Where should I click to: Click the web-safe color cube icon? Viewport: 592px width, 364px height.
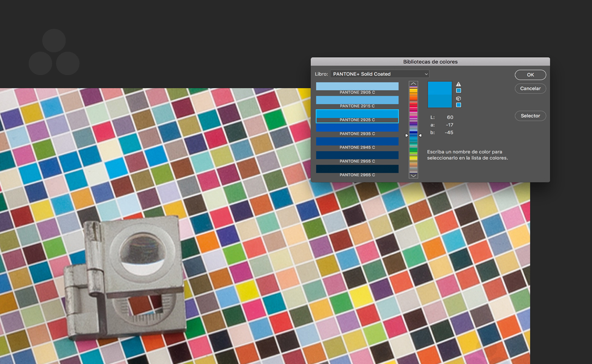[459, 98]
